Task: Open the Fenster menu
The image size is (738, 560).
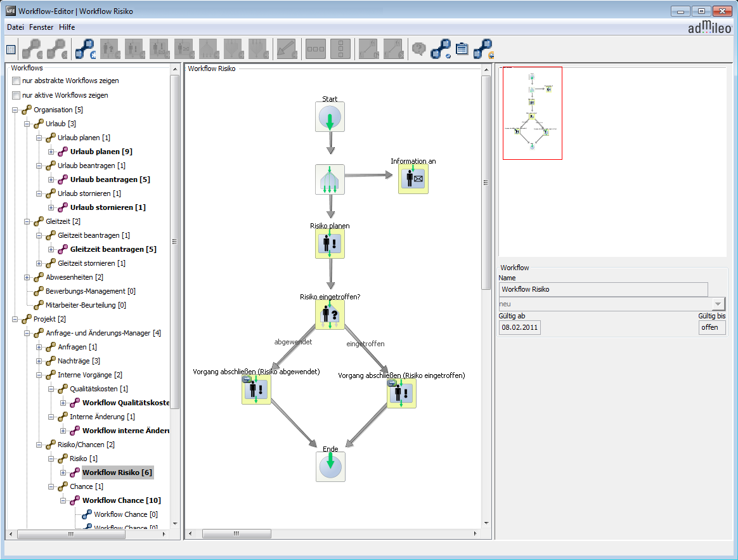Action: [41, 27]
